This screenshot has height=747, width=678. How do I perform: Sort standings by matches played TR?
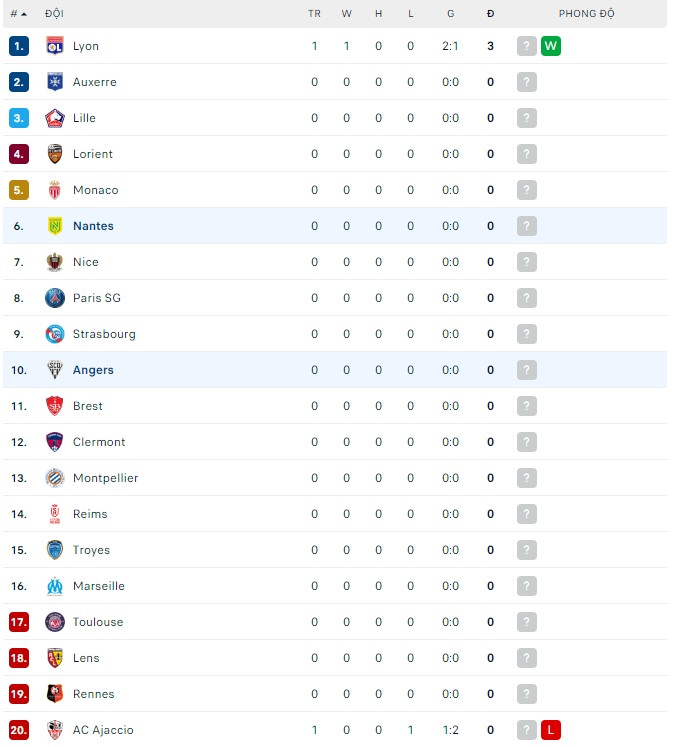tap(314, 14)
